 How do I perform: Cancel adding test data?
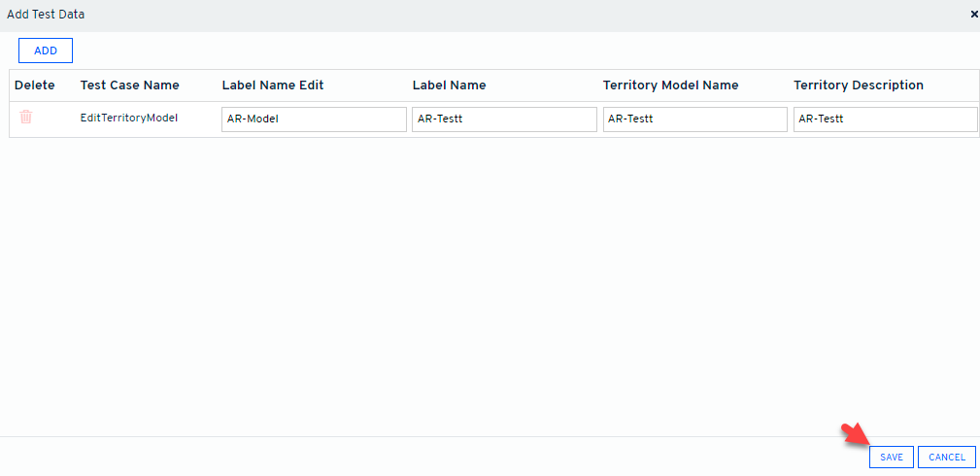tap(946, 457)
